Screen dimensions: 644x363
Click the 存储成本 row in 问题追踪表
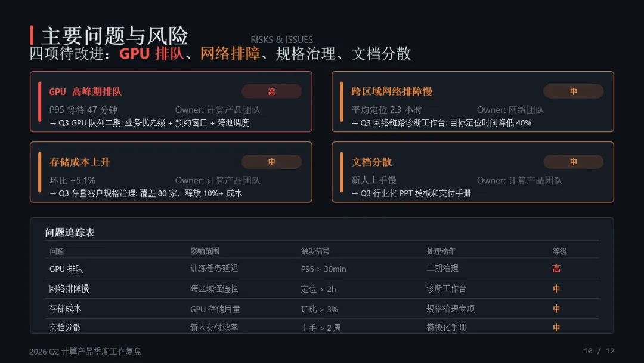[321, 309]
